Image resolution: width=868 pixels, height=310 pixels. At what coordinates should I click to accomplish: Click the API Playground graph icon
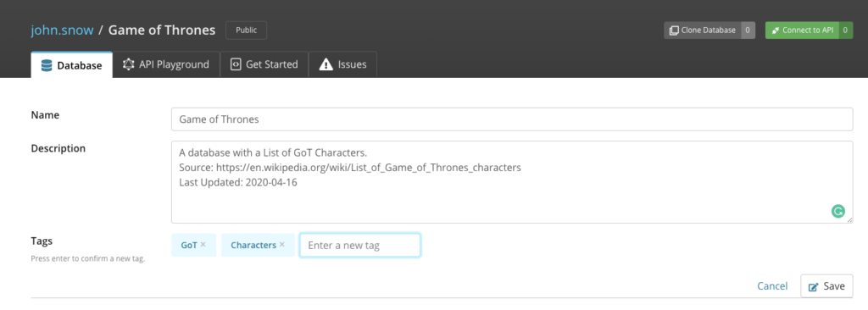click(129, 64)
